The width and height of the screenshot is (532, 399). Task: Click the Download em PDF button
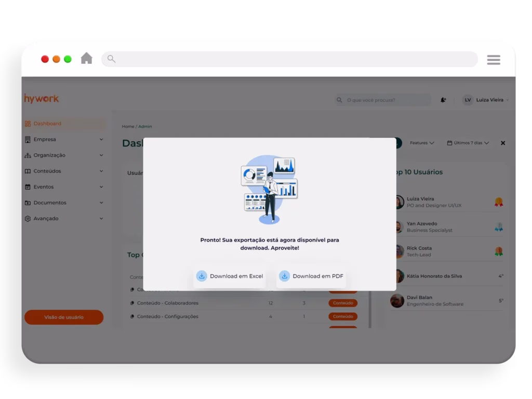311,276
